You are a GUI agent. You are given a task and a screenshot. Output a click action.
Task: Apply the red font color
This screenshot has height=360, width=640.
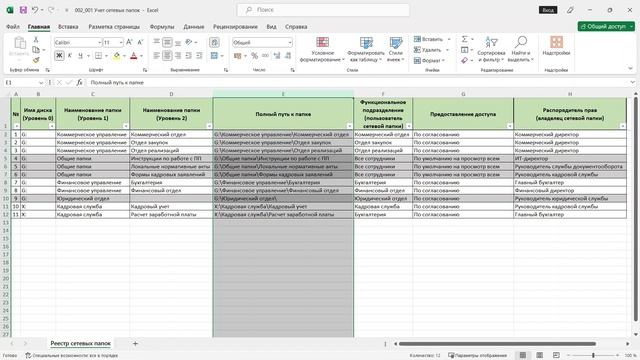[x=133, y=56]
